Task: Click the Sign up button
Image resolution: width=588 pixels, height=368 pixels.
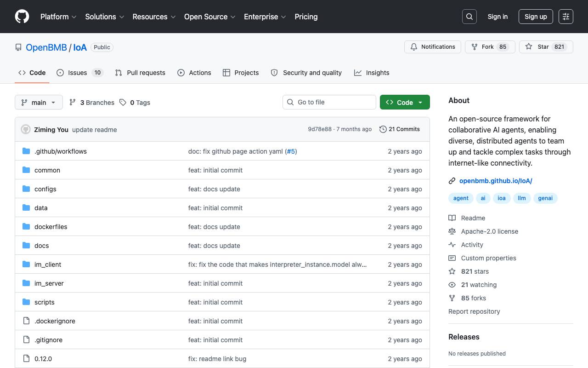Action: [x=536, y=17]
